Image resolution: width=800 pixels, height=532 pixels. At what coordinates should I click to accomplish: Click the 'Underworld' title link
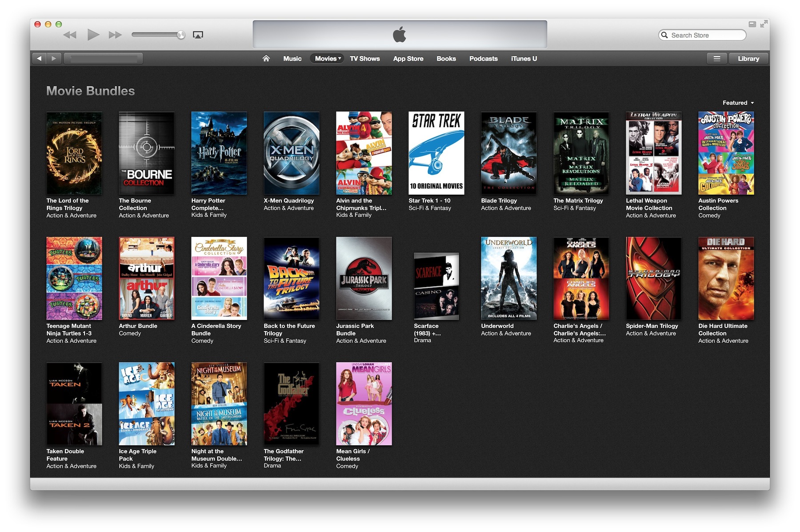pos(497,326)
